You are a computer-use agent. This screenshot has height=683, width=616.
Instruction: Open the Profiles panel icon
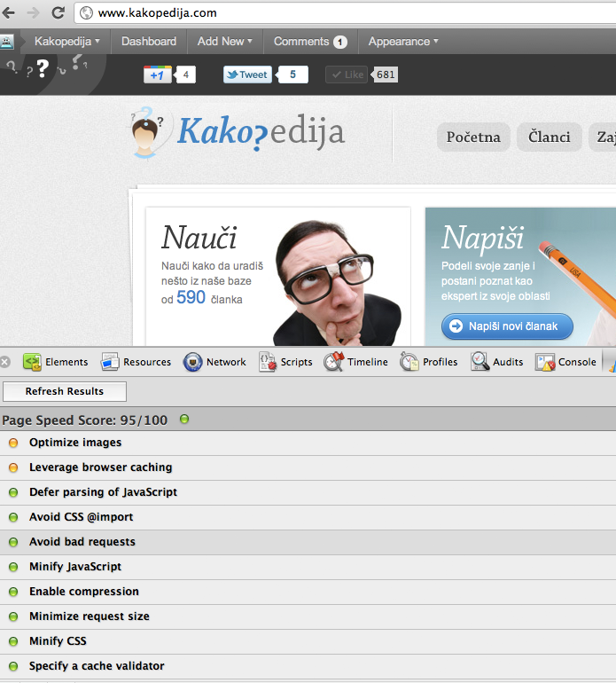(x=409, y=362)
